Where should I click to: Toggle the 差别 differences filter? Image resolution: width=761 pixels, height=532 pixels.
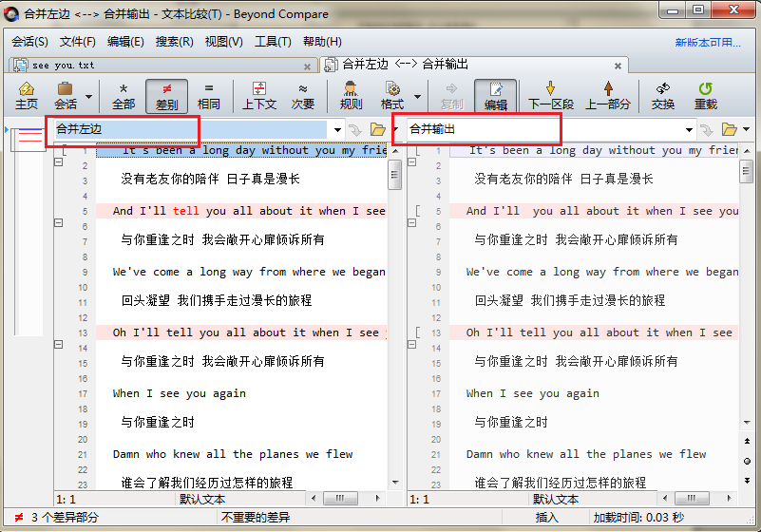coord(166,96)
